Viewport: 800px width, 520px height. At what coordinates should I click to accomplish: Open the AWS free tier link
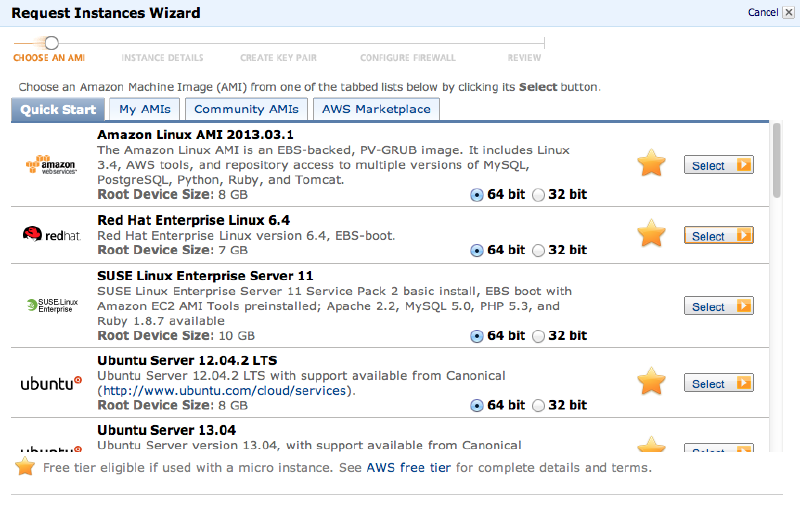(x=409, y=467)
